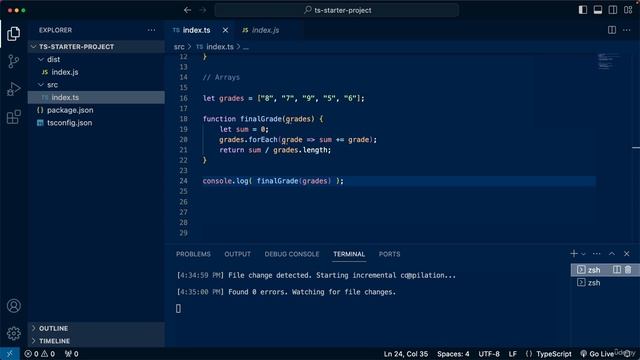The image size is (640, 360).
Task: Kill the first zsh terminal with trash icon
Action: (628, 269)
